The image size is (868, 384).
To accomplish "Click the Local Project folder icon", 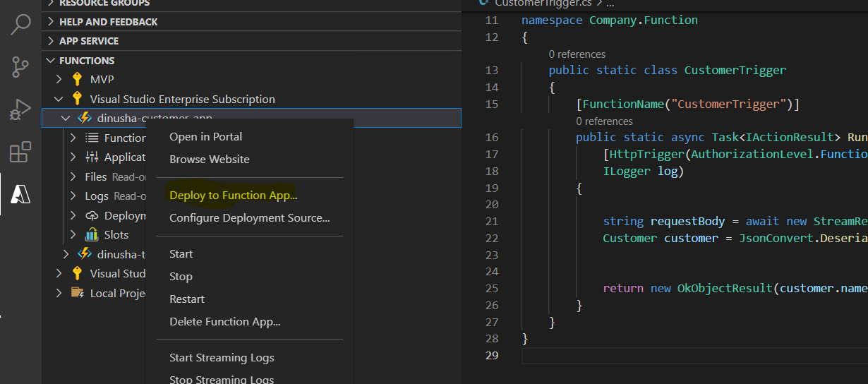I will click(x=78, y=293).
